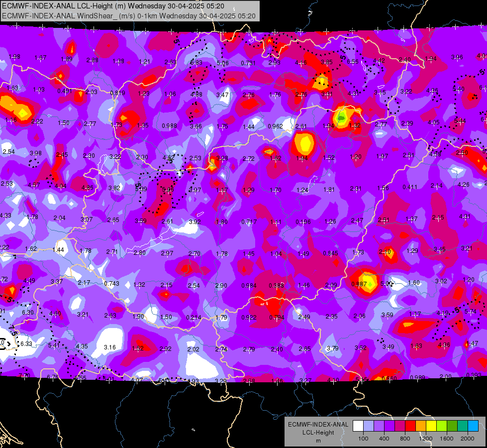This screenshot has width=487, height=448.
Task: Click the light violet swatch, third in the legend
Action: (379, 426)
